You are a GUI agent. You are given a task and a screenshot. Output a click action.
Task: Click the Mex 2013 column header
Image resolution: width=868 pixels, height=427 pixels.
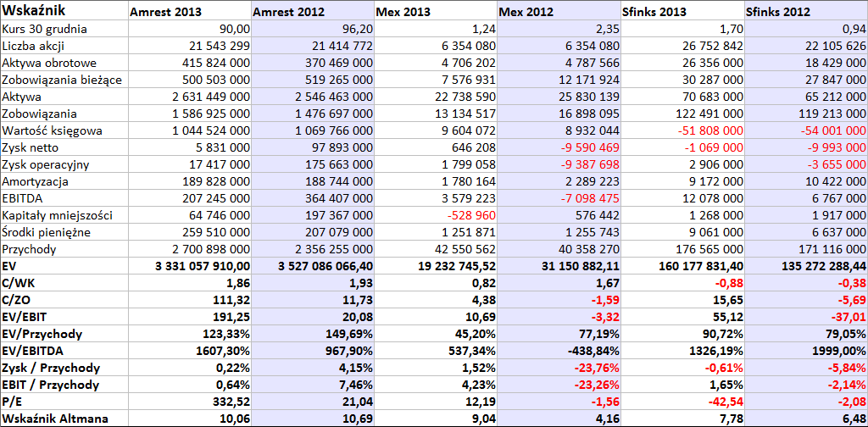tap(436, 10)
